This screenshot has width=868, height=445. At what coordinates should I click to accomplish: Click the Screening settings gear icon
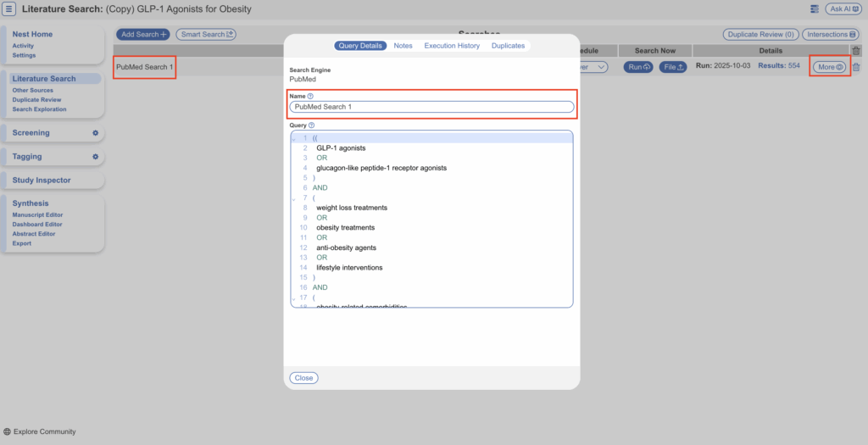pyautogui.click(x=96, y=133)
